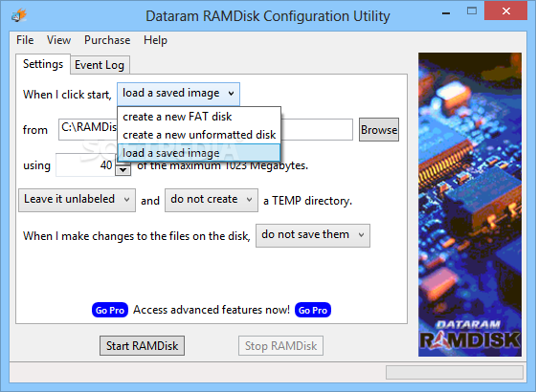Viewport: 536px width, 392px height.
Task: Click the status bar progress indicator
Action: (x=455, y=373)
